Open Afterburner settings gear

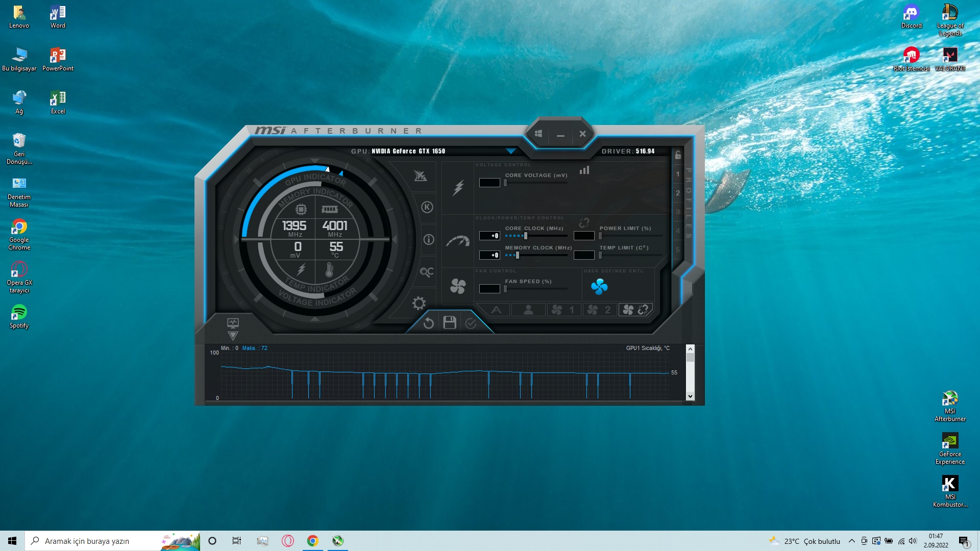(x=419, y=304)
